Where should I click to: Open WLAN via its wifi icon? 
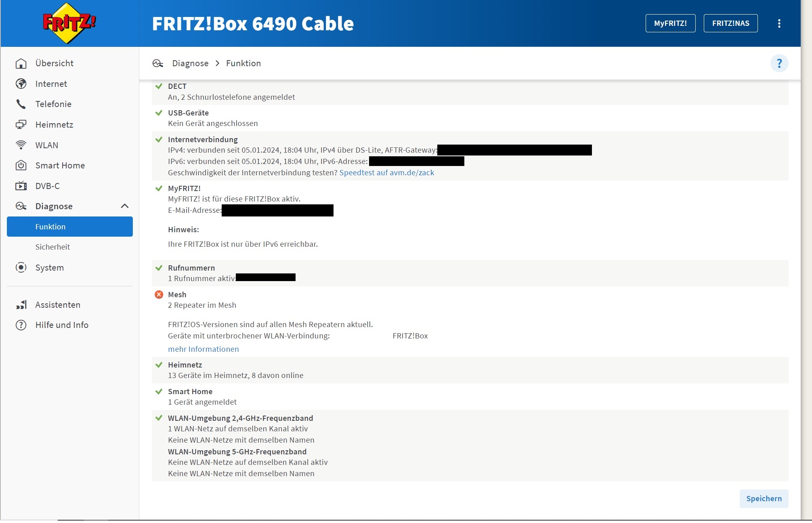pos(21,145)
